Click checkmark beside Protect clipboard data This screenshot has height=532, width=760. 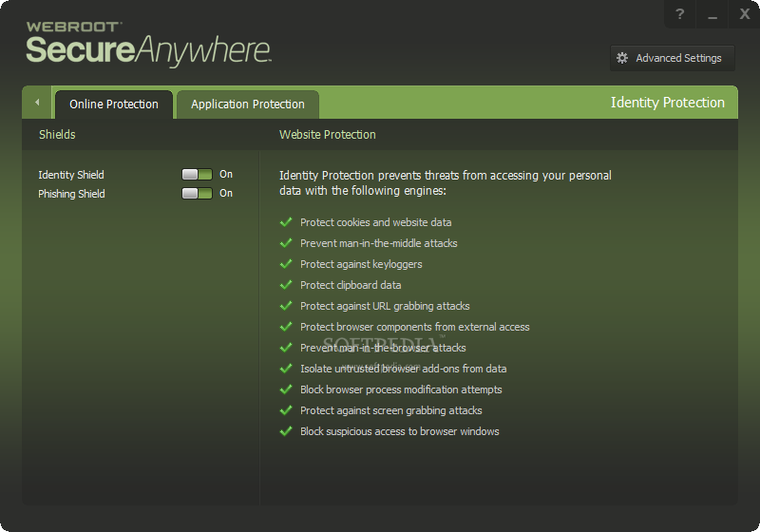point(286,284)
